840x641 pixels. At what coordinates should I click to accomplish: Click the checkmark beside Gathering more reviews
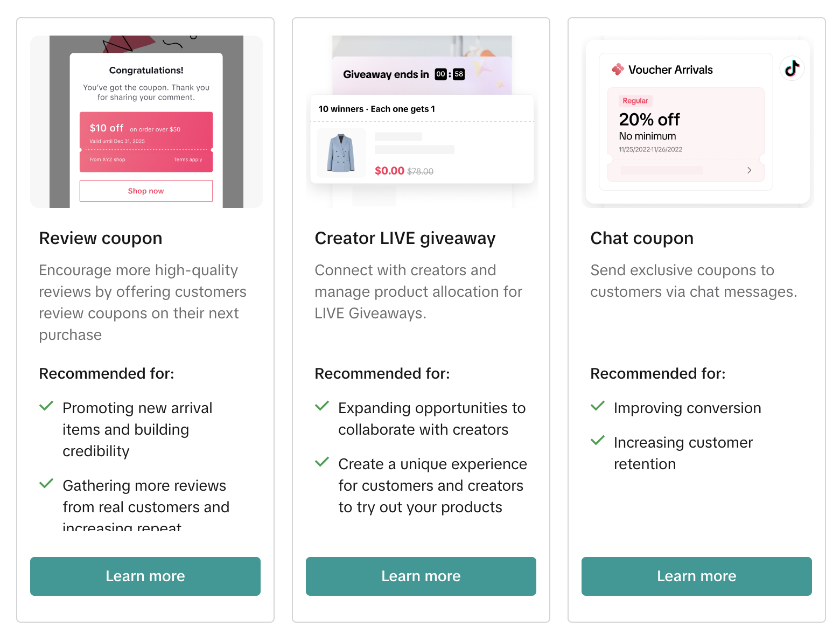click(x=46, y=483)
